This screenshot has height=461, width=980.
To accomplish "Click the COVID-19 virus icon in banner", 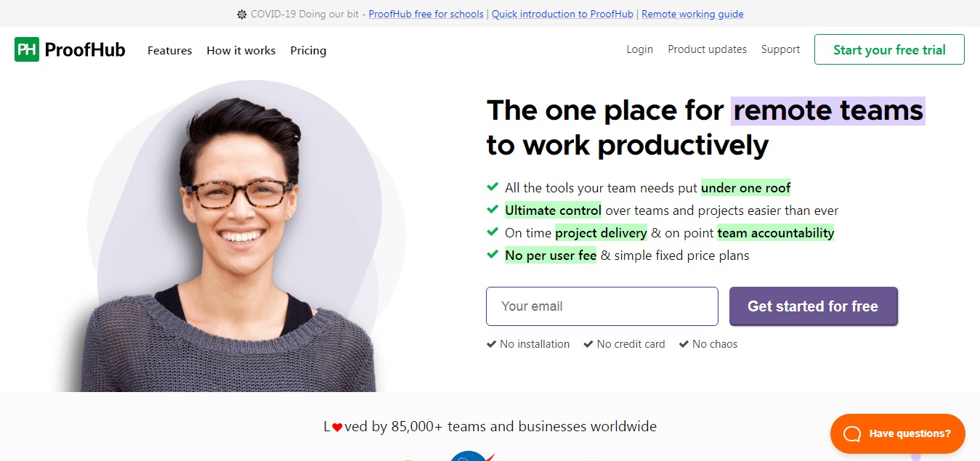I will (242, 15).
